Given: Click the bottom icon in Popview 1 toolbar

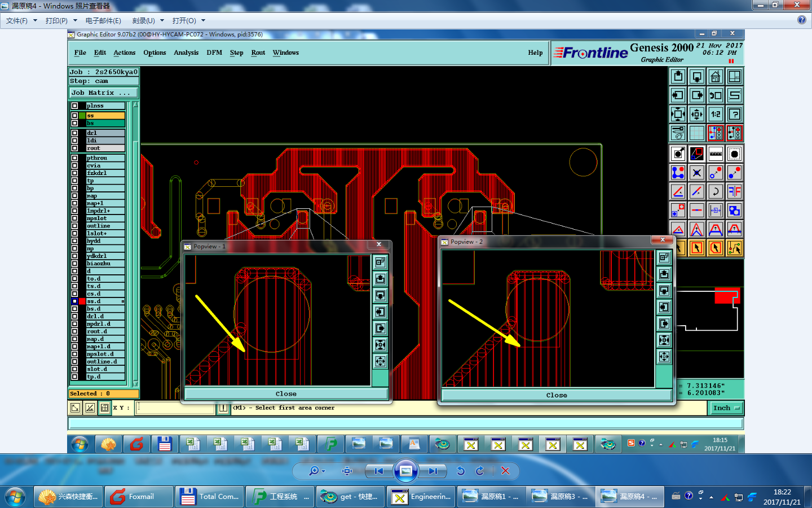Looking at the screenshot, I should click(x=381, y=361).
